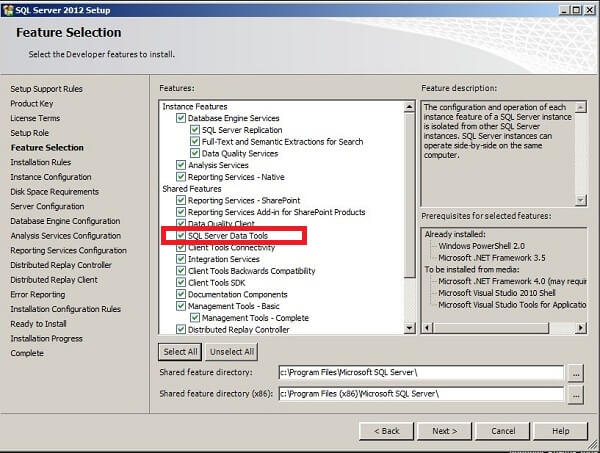Go back with the Back button
The image size is (600, 453).
point(386,431)
